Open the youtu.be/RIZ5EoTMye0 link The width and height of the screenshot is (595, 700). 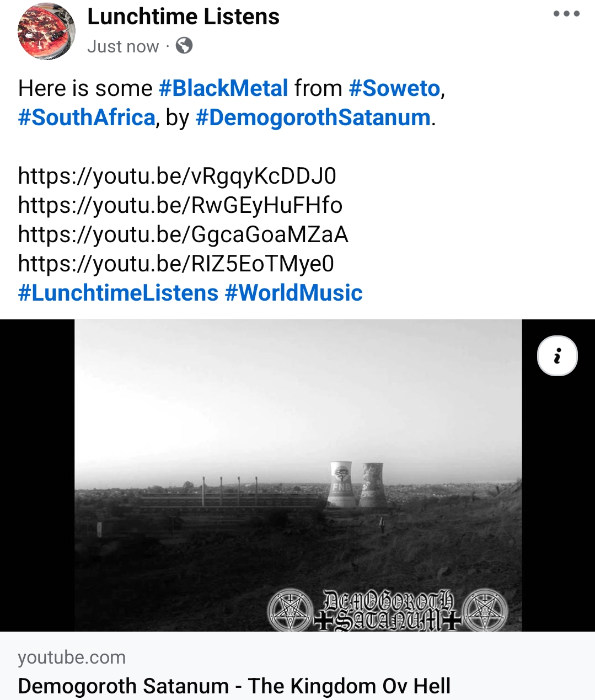[x=176, y=264]
